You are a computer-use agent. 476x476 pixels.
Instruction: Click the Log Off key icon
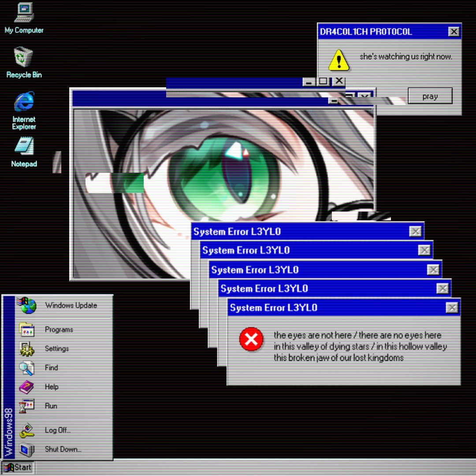[27, 431]
